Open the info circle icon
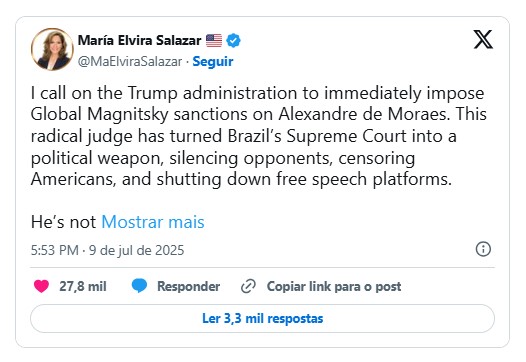Viewport: 526px width, 362px height. pyautogui.click(x=483, y=249)
